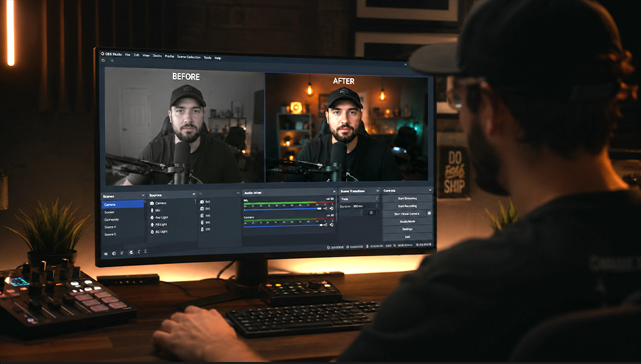The image size is (641, 364).
Task: Click the left chevron icon in bottom toolbar
Action: pyautogui.click(x=139, y=251)
